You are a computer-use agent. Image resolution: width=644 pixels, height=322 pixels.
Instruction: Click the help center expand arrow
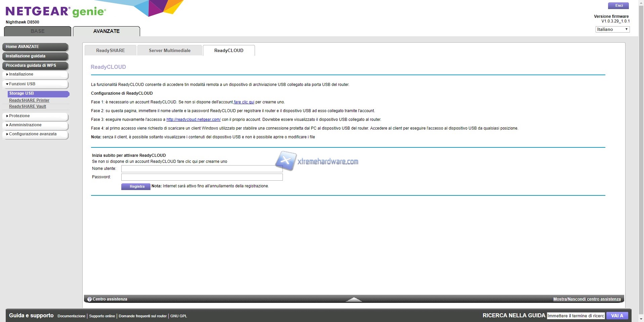(353, 299)
